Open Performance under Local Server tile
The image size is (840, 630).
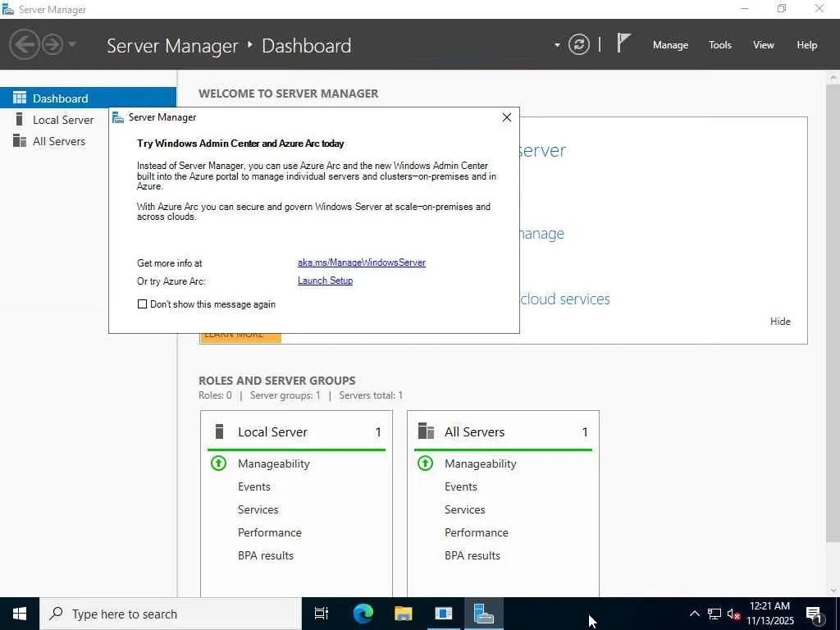click(x=269, y=532)
